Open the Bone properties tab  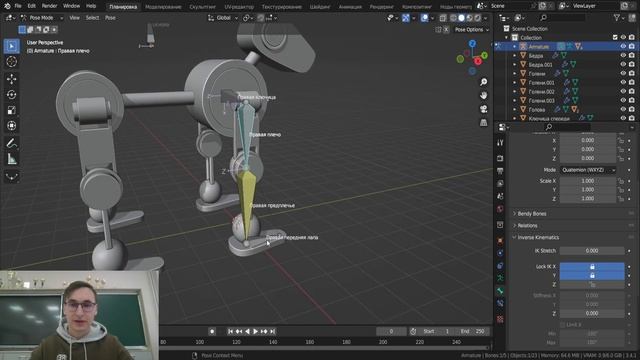tap(500, 291)
